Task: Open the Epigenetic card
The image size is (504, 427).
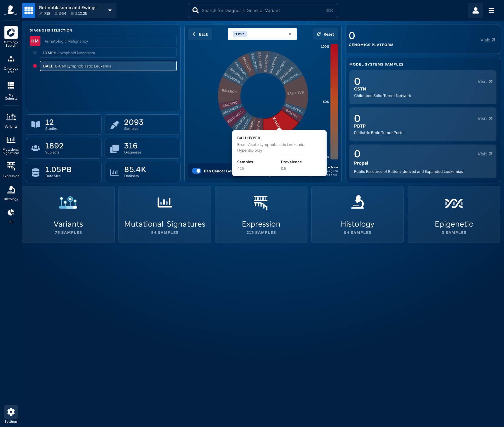Action: 454,214
